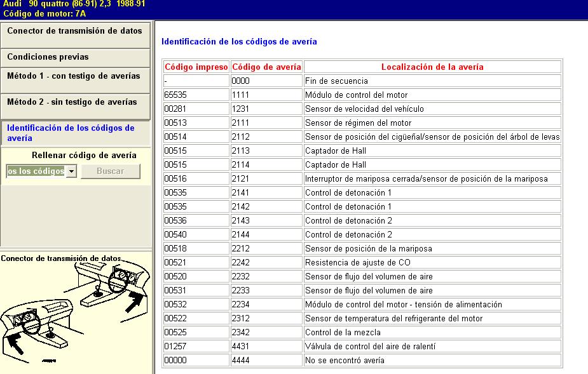Select fault code 2144
Viewport: 588px width, 374px height.
[266, 234]
